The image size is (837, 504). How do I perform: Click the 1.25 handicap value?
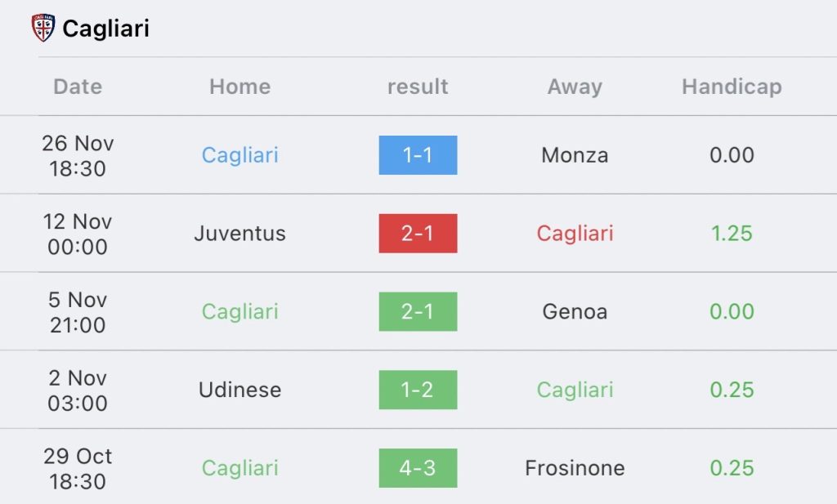(x=732, y=233)
